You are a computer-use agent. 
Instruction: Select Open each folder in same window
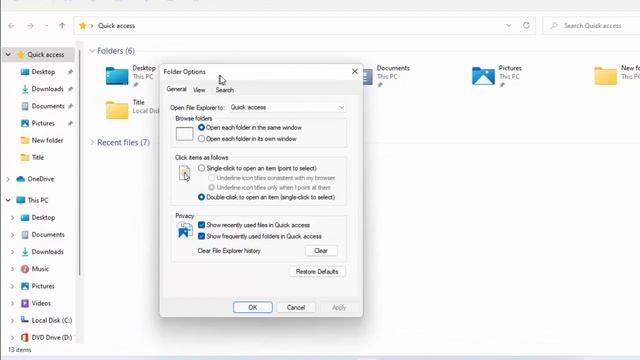[x=249, y=127]
